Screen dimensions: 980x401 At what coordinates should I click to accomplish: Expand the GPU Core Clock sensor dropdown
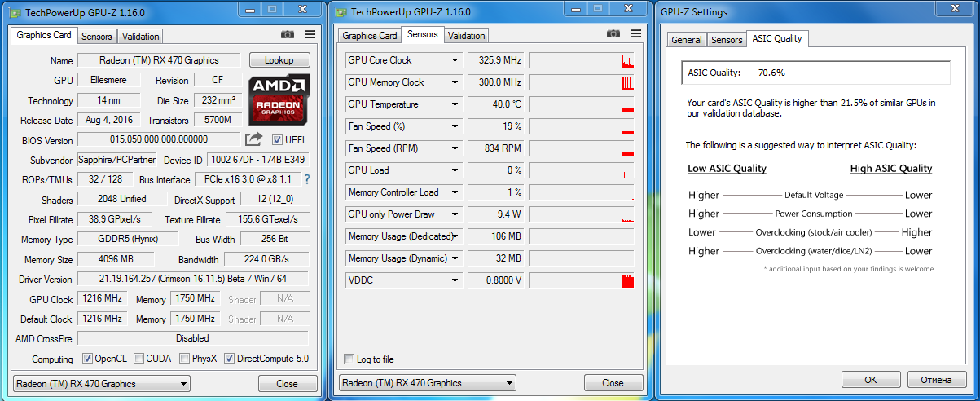(455, 60)
